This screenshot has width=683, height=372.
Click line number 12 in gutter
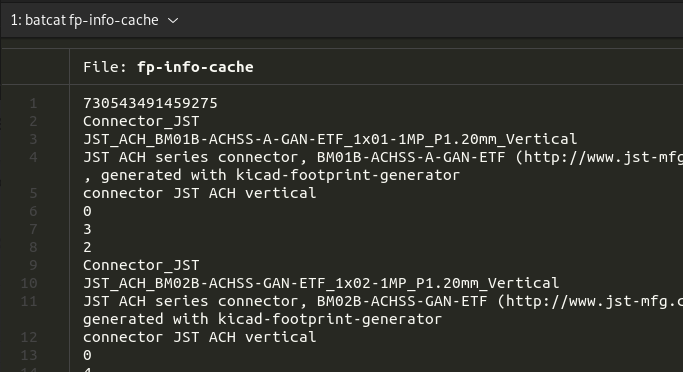point(29,337)
